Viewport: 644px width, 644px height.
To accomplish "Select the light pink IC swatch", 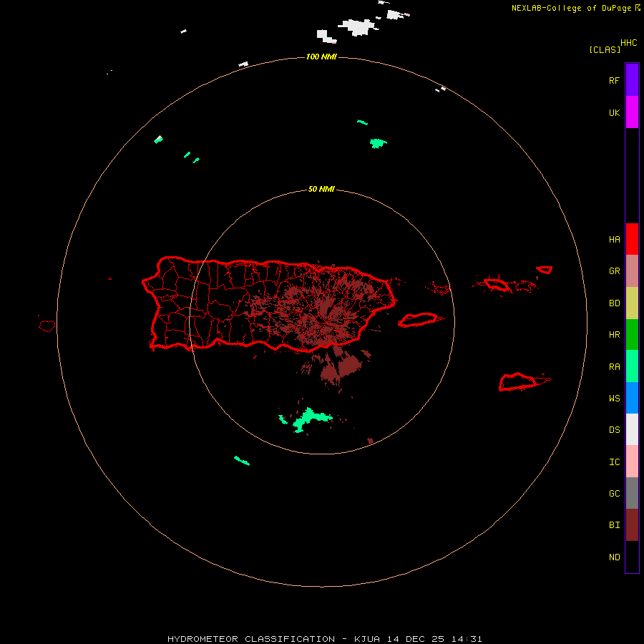I will [632, 462].
